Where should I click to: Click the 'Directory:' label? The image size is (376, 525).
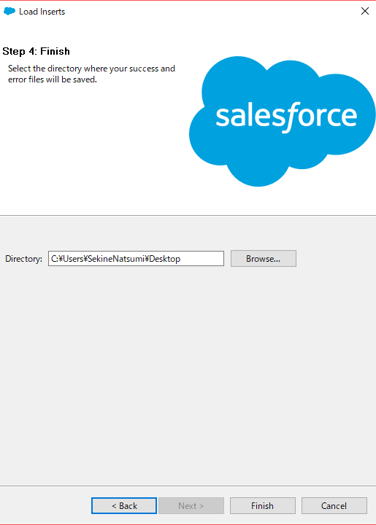(x=24, y=258)
